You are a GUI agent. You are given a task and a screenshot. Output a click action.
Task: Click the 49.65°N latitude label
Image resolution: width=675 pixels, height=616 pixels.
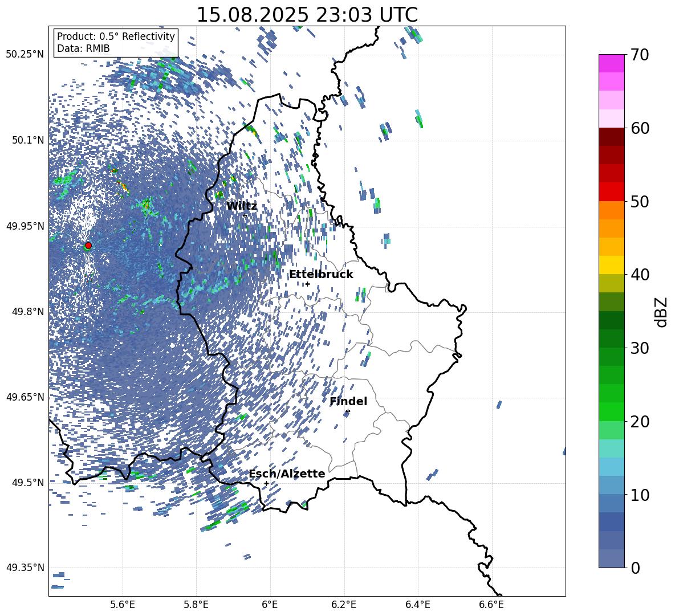coord(25,397)
